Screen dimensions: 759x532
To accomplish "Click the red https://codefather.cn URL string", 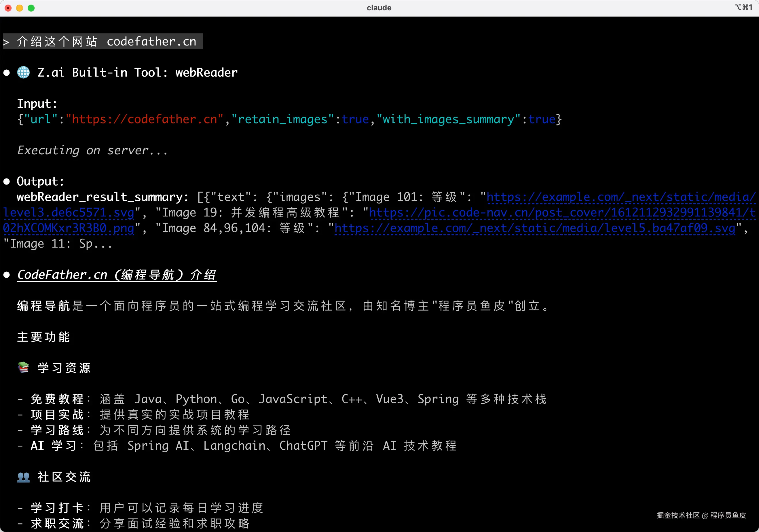I will (x=145, y=119).
